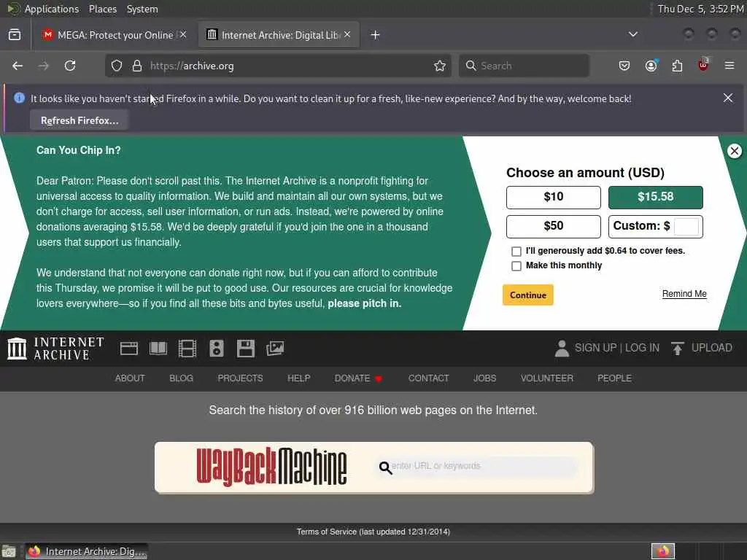The image size is (747, 560).
Task: Click the BLOG navigation link
Action: pyautogui.click(x=181, y=378)
